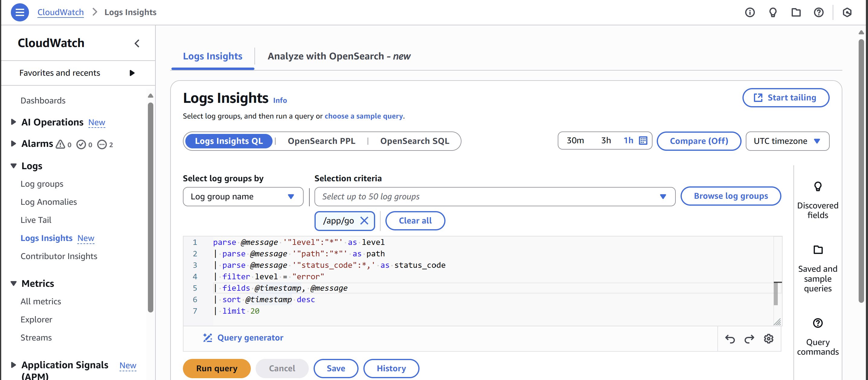Image resolution: width=868 pixels, height=380 pixels.
Task: Switch to the Analyze with OpenSearch tab
Action: [x=339, y=56]
